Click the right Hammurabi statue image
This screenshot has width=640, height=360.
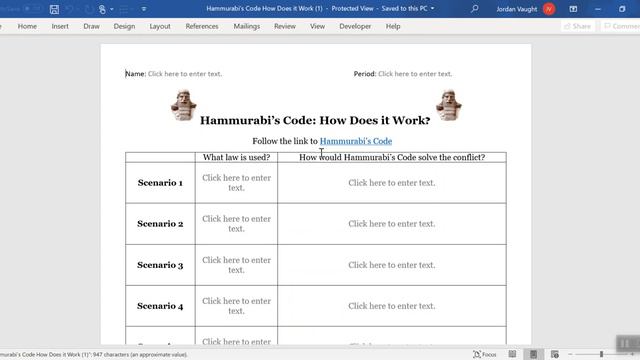[449, 105]
